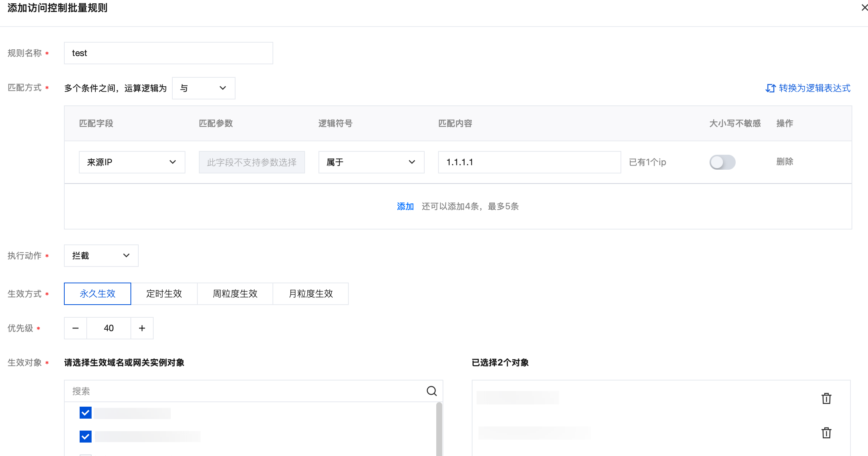The width and height of the screenshot is (868, 456).
Task: Select the 周粒度生效 tab
Action: coord(235,294)
